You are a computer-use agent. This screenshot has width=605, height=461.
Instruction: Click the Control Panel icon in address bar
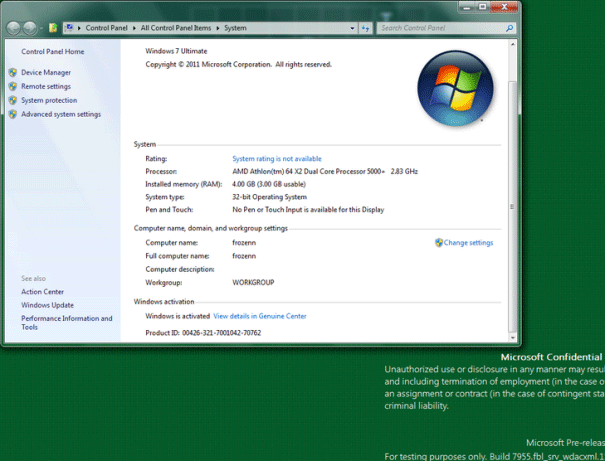pyautogui.click(x=69, y=28)
